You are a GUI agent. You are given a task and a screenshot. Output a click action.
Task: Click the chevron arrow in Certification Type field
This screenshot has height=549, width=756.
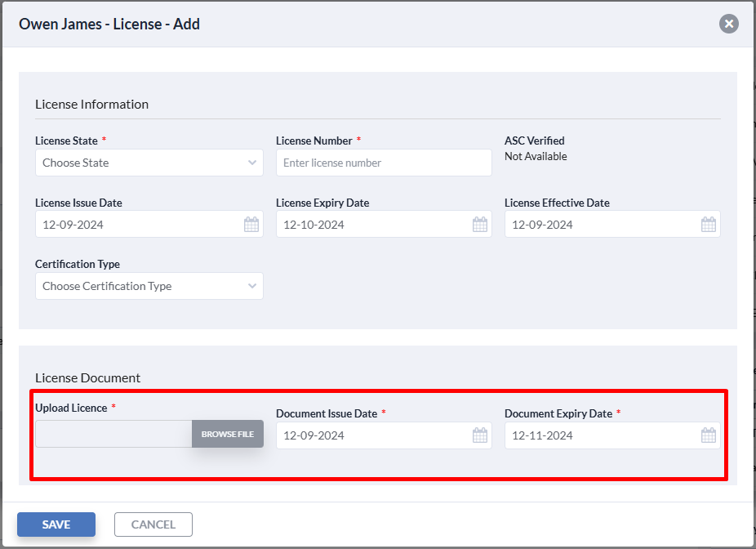click(x=252, y=286)
